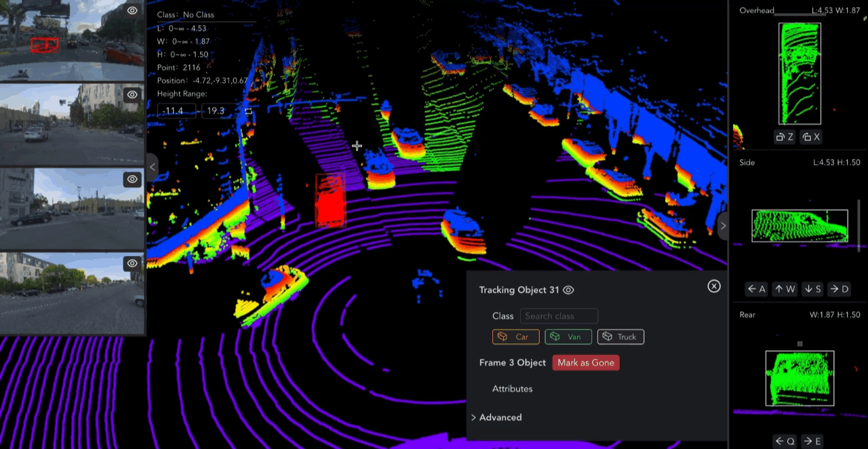Move box left with A arrow
This screenshot has width=868, height=449.
[x=757, y=289]
